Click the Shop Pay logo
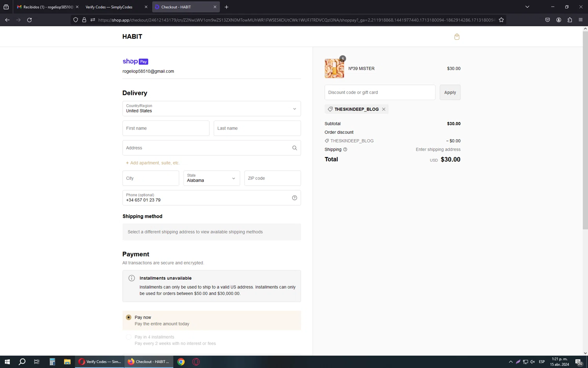Image resolution: width=588 pixels, height=368 pixels. (x=135, y=62)
